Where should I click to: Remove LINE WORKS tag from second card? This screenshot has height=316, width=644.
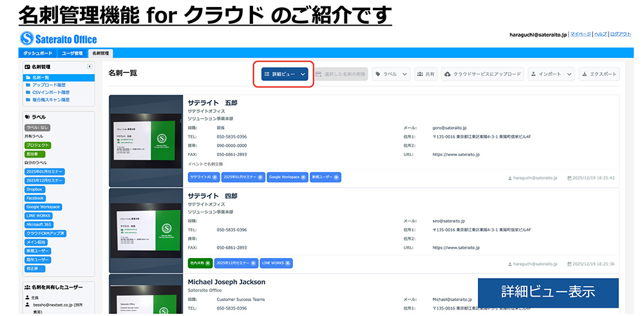pos(289,263)
